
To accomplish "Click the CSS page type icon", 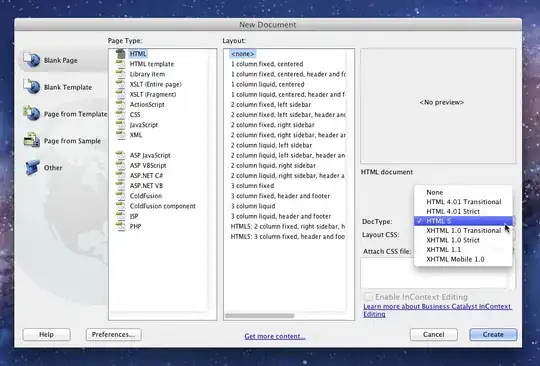I will click(121, 114).
